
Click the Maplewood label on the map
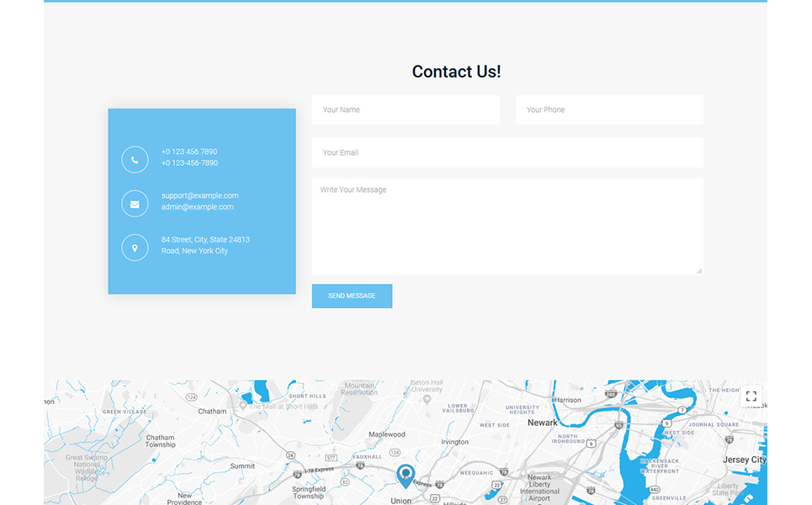387,434
